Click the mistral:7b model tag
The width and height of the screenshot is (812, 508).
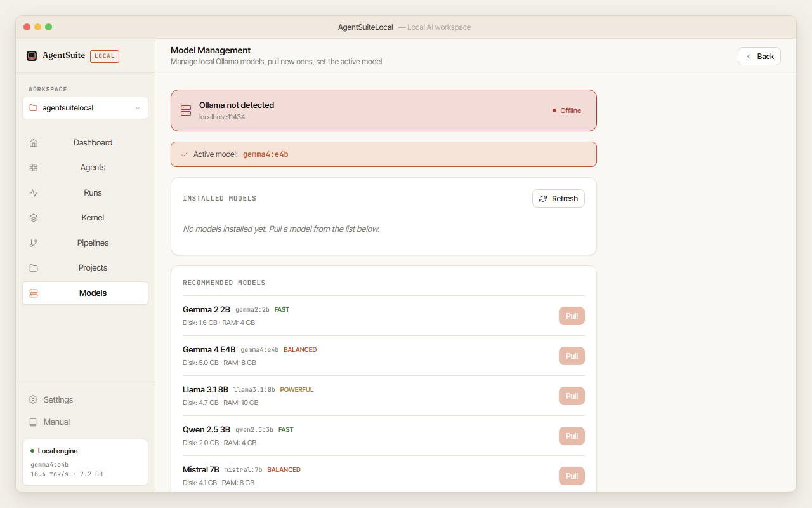[x=243, y=470]
